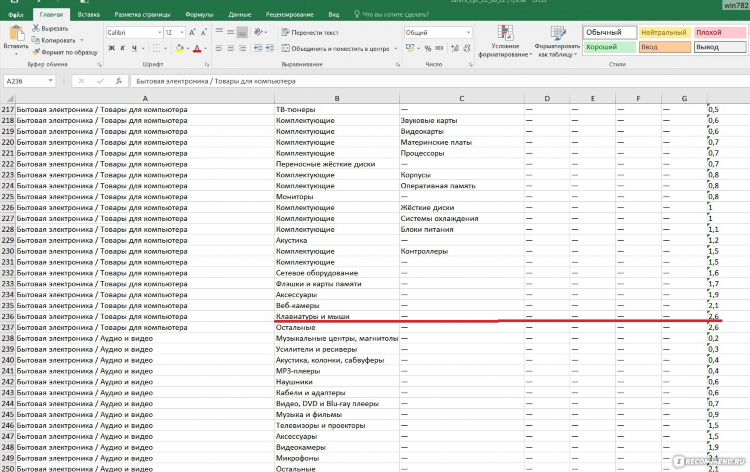Open the underline style dropdown arrow
The height and width of the screenshot is (472, 750).
point(143,49)
